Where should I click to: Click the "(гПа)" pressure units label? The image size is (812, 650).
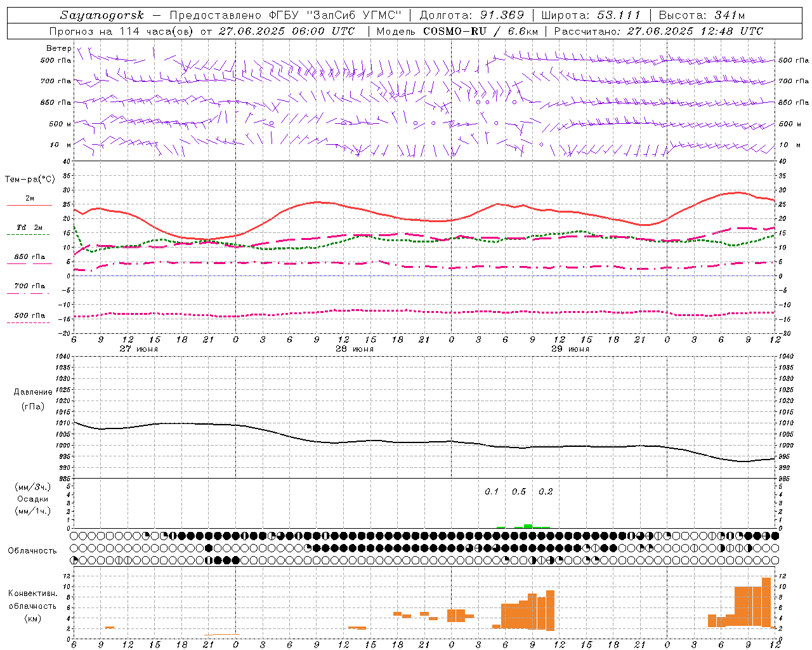coord(33,407)
